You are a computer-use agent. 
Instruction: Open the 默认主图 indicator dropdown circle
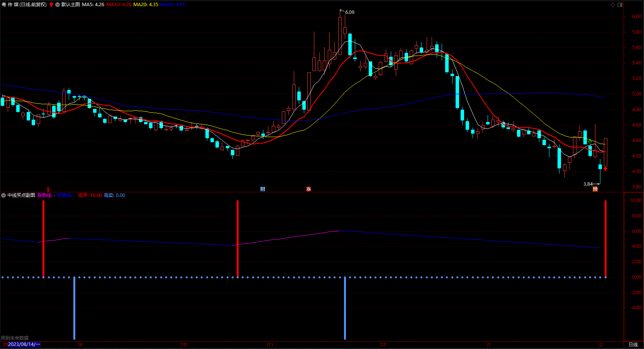tap(58, 5)
